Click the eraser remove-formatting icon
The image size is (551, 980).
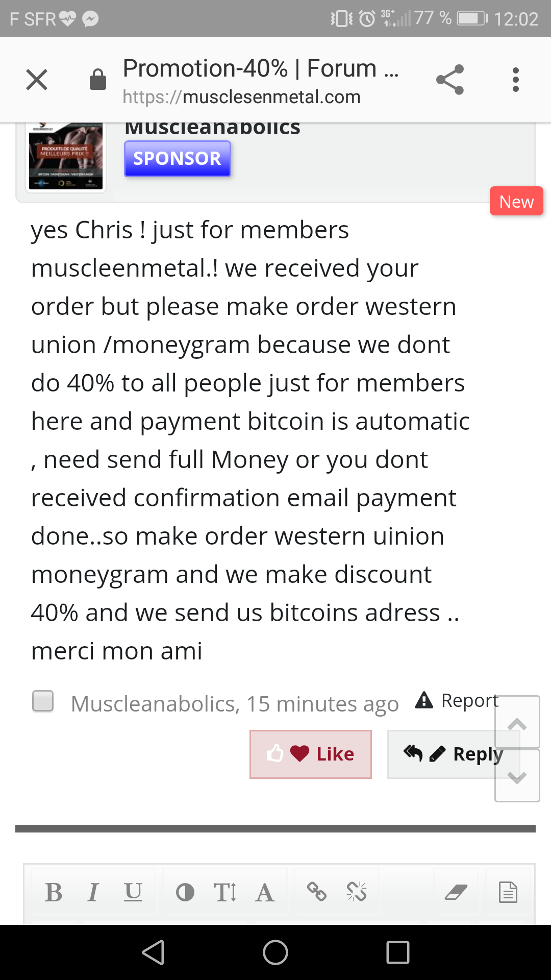coord(456,892)
